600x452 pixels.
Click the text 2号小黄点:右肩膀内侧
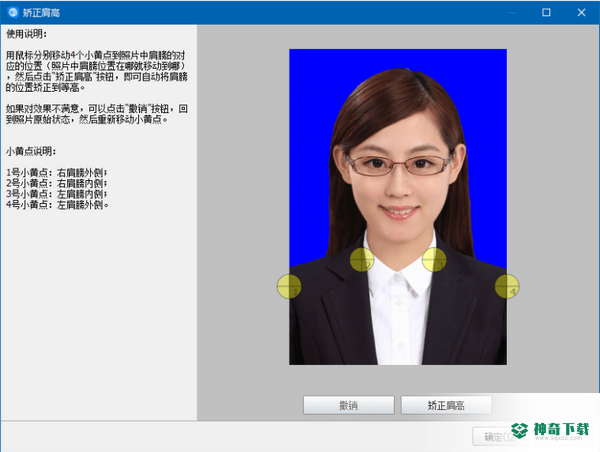coord(57,183)
